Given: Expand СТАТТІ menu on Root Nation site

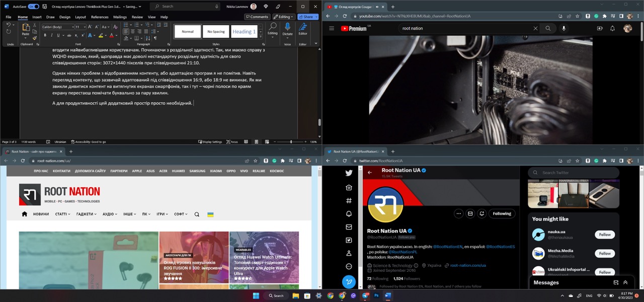Looking at the screenshot, I should 63,214.
